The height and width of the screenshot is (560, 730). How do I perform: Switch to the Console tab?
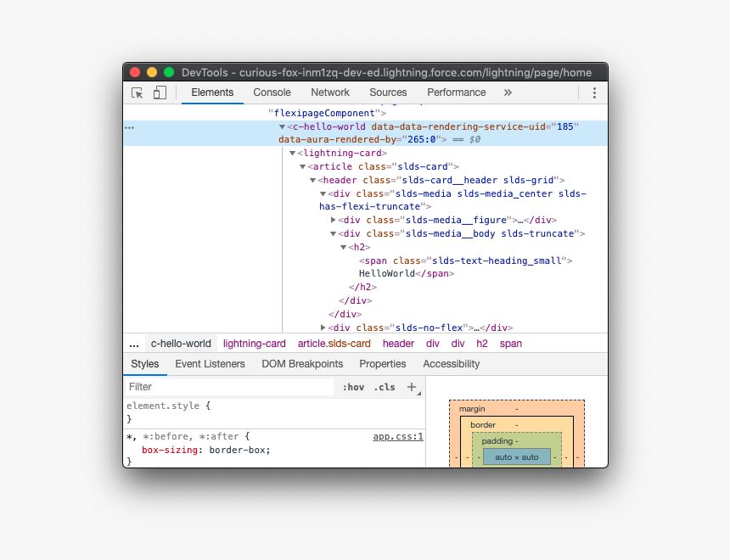click(x=272, y=92)
